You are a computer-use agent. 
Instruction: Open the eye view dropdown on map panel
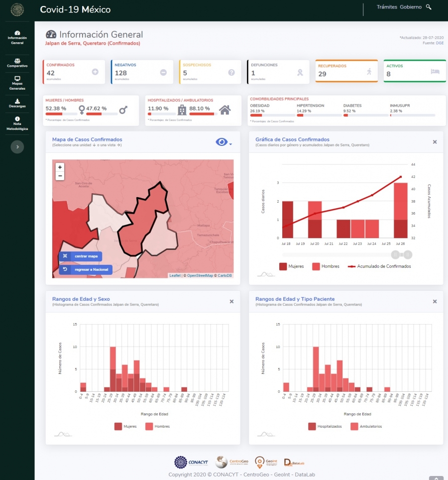tap(224, 142)
